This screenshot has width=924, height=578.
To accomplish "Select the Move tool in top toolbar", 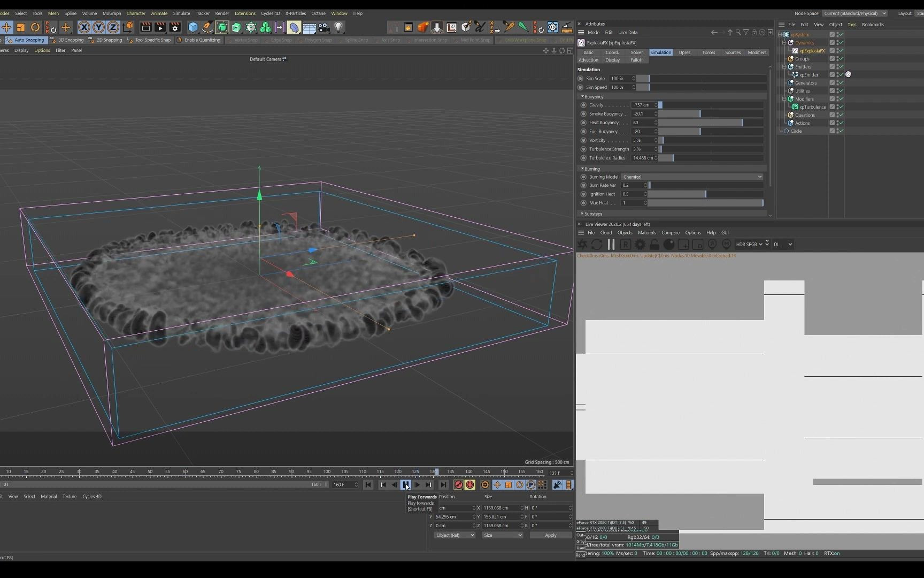I will [6, 27].
